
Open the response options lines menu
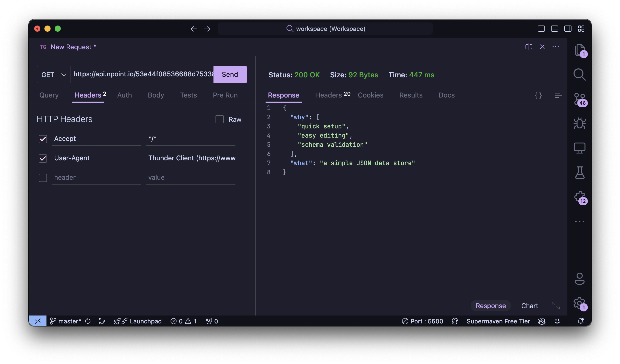pyautogui.click(x=558, y=95)
